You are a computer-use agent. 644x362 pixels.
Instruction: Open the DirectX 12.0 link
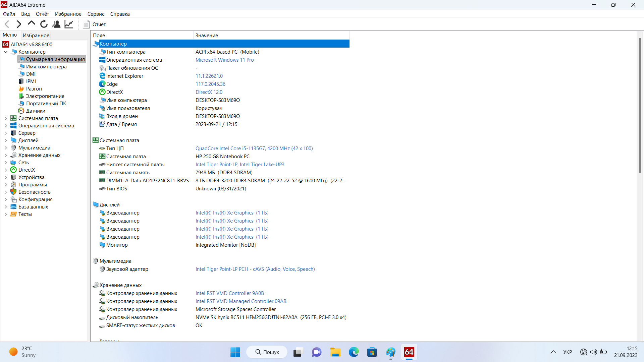coord(209,92)
